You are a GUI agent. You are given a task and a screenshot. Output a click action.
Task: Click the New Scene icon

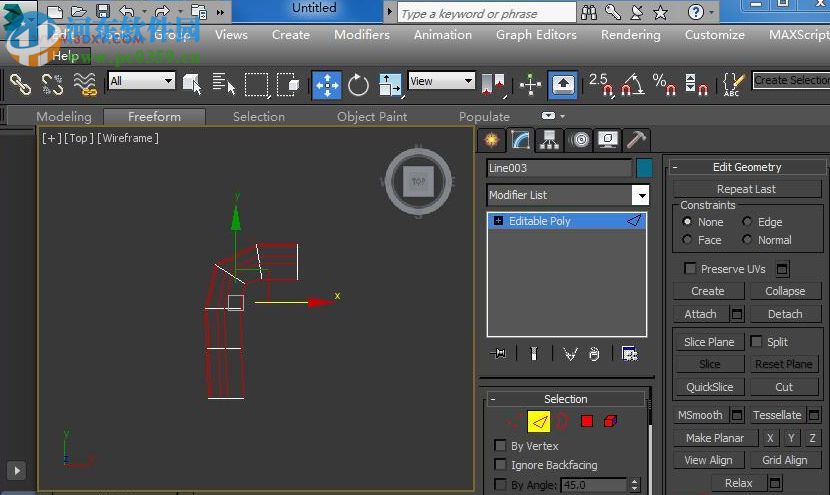tap(55, 11)
